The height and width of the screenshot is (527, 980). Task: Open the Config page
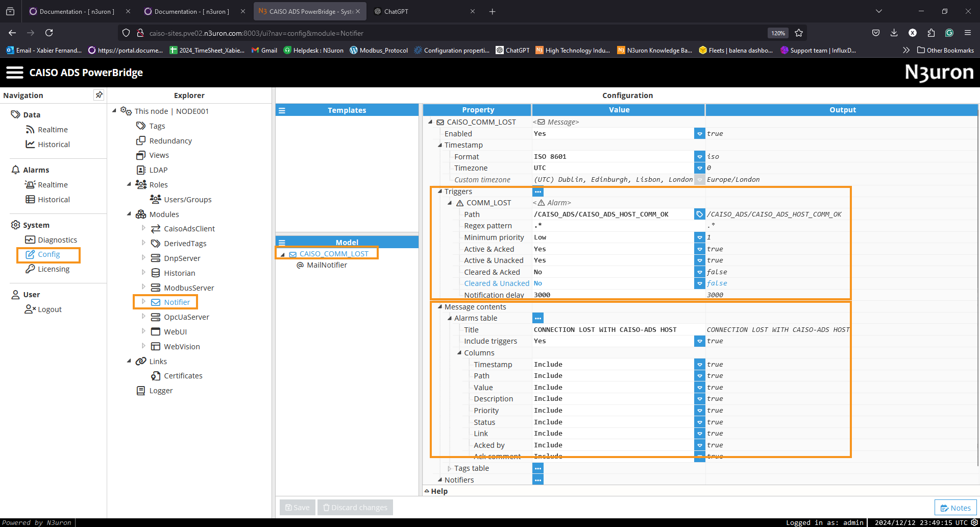pos(43,254)
